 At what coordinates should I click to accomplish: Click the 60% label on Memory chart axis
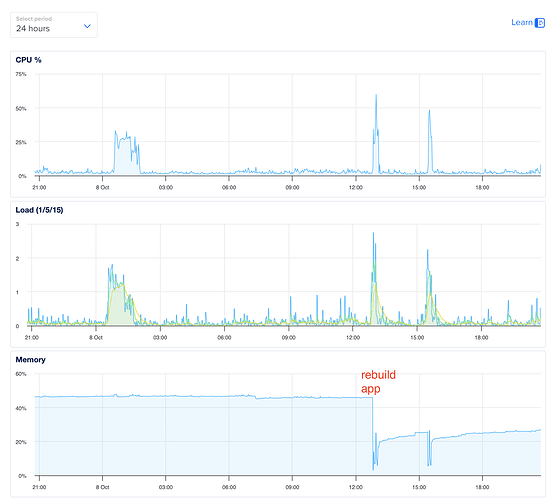pyautogui.click(x=21, y=374)
